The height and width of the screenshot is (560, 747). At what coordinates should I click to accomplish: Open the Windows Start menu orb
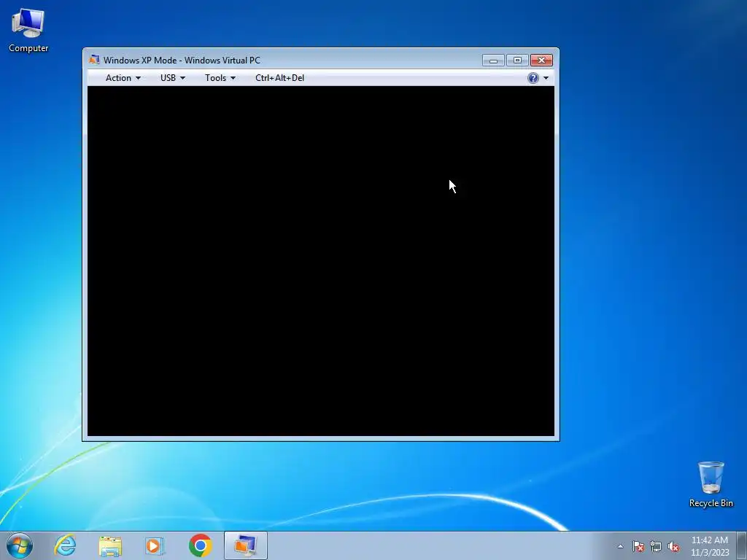20,545
